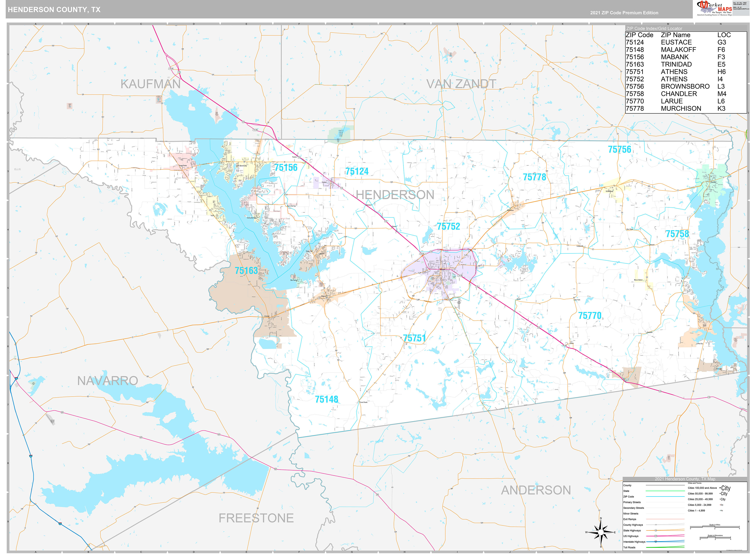Screen dimensions: 756x554
Task: Click the 75124 ZIP label on the map
Action: click(x=357, y=172)
